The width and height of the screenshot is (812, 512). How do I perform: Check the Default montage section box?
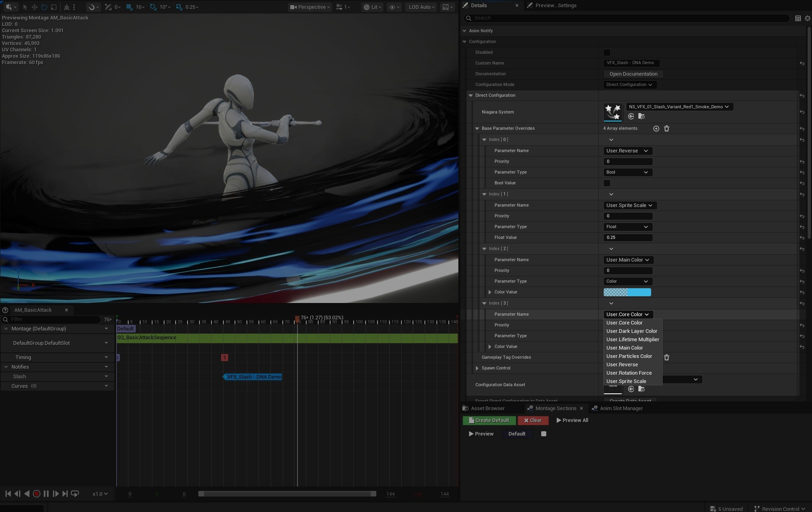tap(544, 434)
